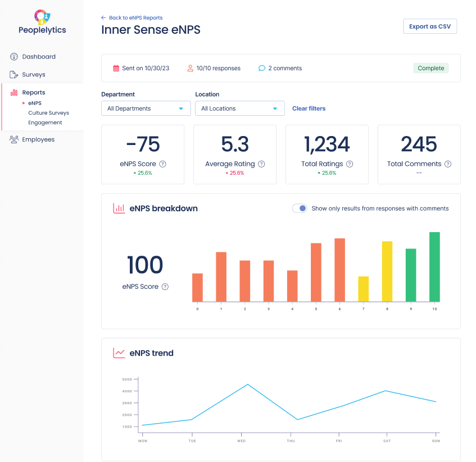Click help icon beside Total Ratings
The image size is (476, 462).
point(350,164)
